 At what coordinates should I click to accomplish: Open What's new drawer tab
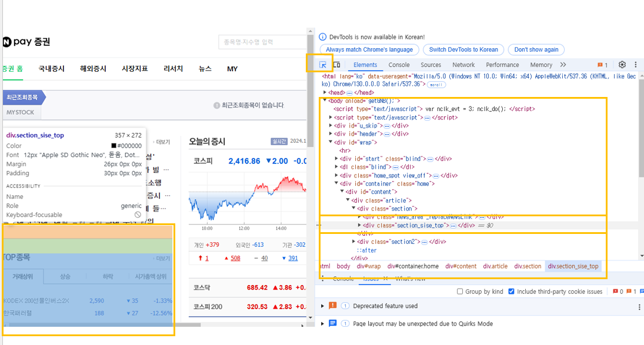[411, 279]
